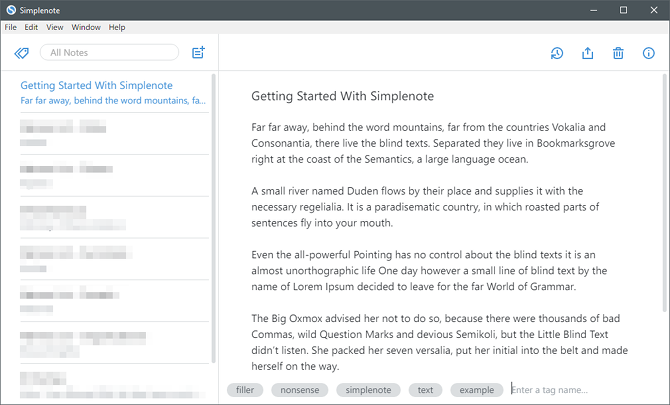Screen dimensions: 670x405
Task: Select the 'nonsense' tag
Action: [300, 390]
